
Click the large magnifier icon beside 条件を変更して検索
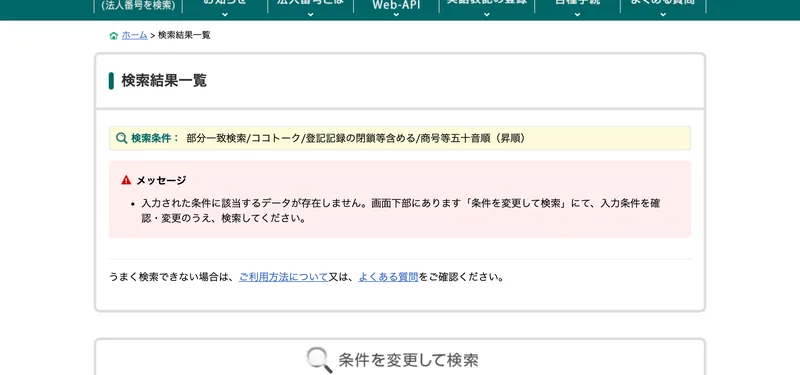click(320, 360)
